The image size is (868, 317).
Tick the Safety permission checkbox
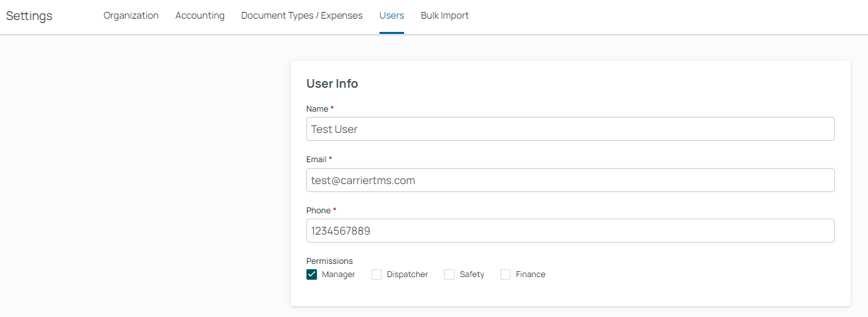(x=449, y=274)
